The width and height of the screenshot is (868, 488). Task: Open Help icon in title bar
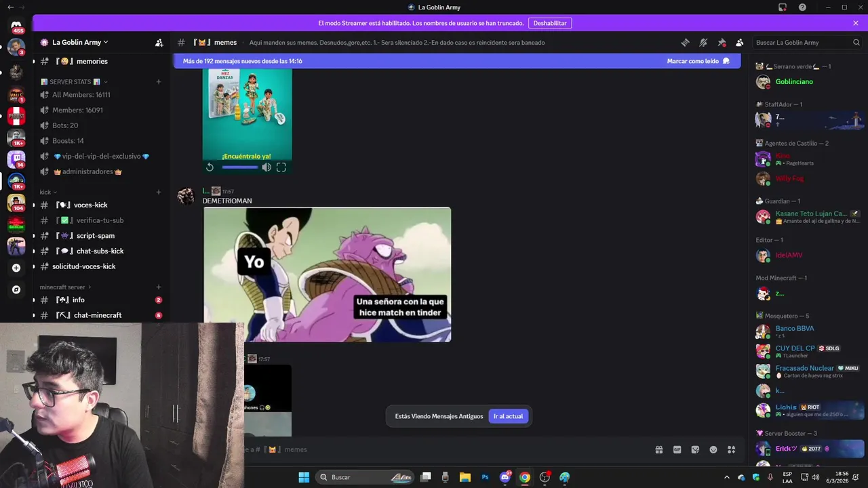click(x=802, y=7)
